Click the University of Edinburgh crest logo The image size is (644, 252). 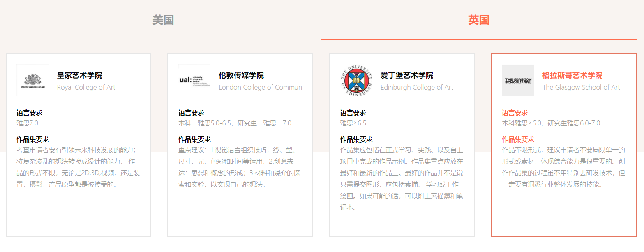click(356, 81)
